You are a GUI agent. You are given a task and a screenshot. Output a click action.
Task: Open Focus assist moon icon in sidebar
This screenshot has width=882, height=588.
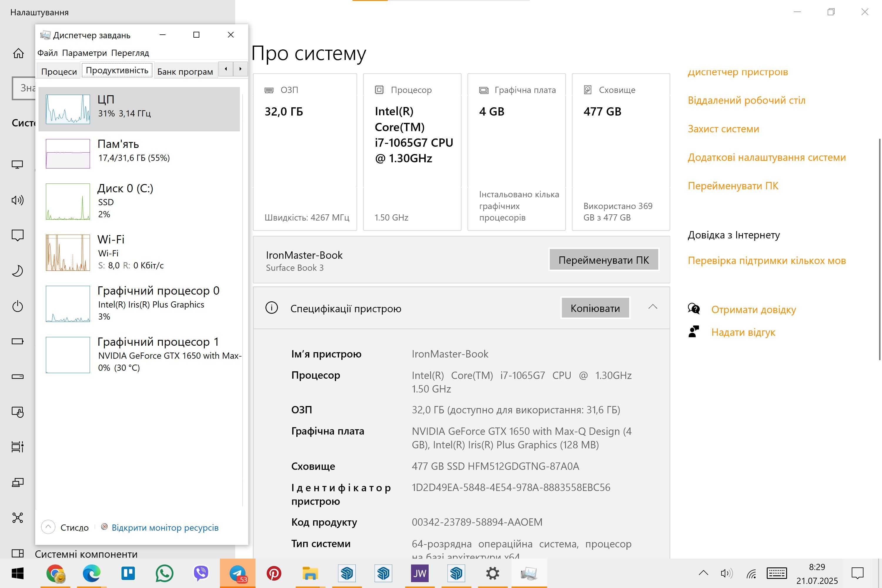(x=17, y=270)
